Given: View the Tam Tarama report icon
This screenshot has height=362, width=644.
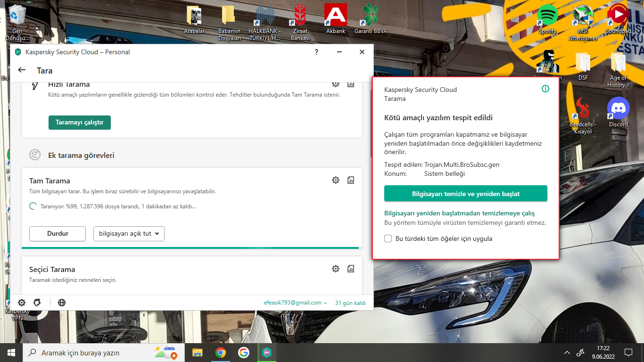Looking at the screenshot, I should 351,180.
